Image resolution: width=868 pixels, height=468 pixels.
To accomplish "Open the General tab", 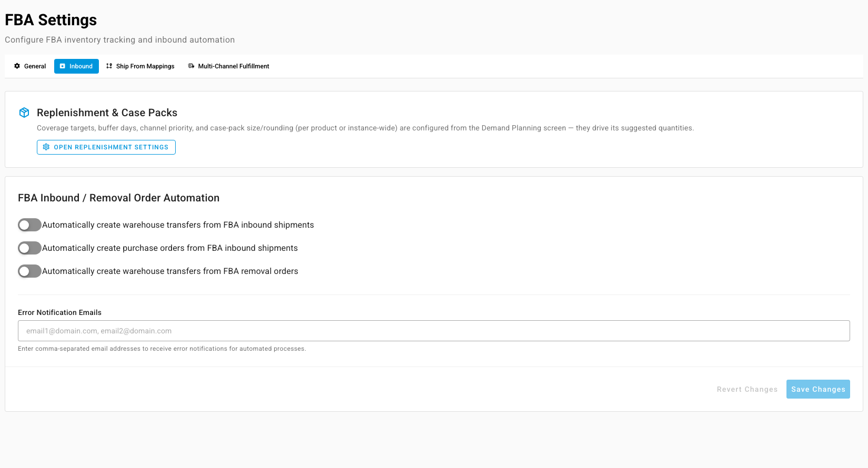I will coord(30,66).
